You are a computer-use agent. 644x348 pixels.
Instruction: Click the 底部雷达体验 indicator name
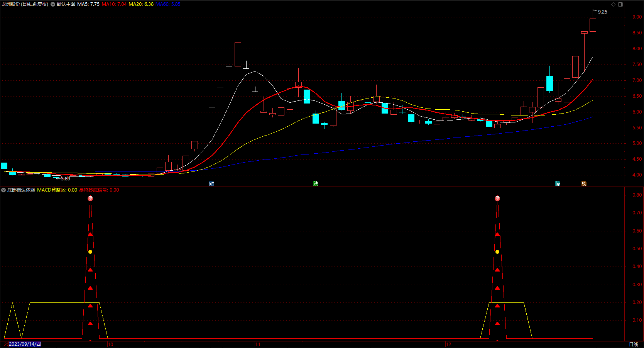pos(21,190)
